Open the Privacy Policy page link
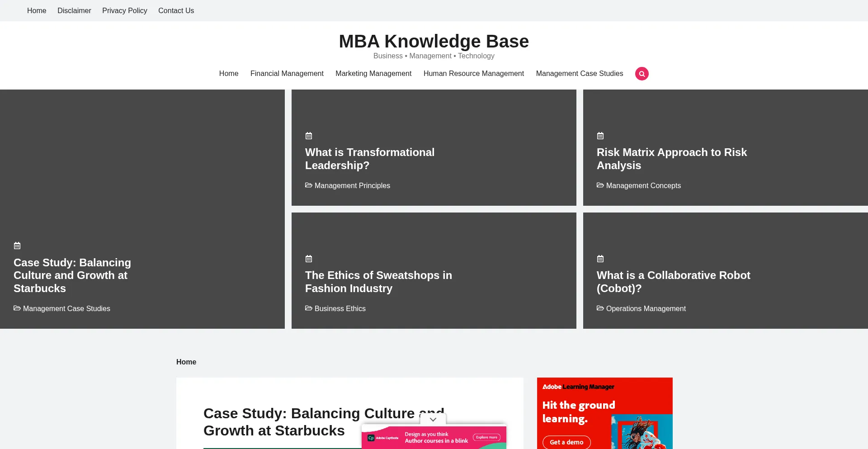Viewport: 868px width, 449px height. [x=124, y=10]
